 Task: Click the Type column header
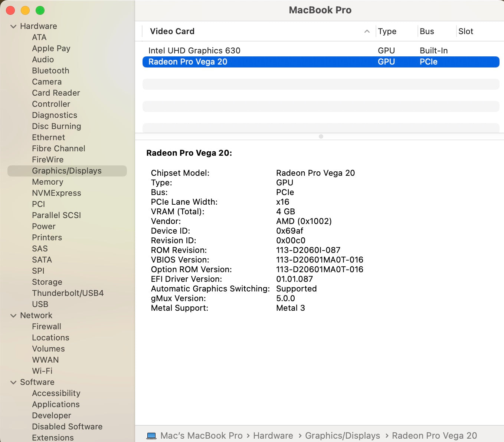(387, 32)
